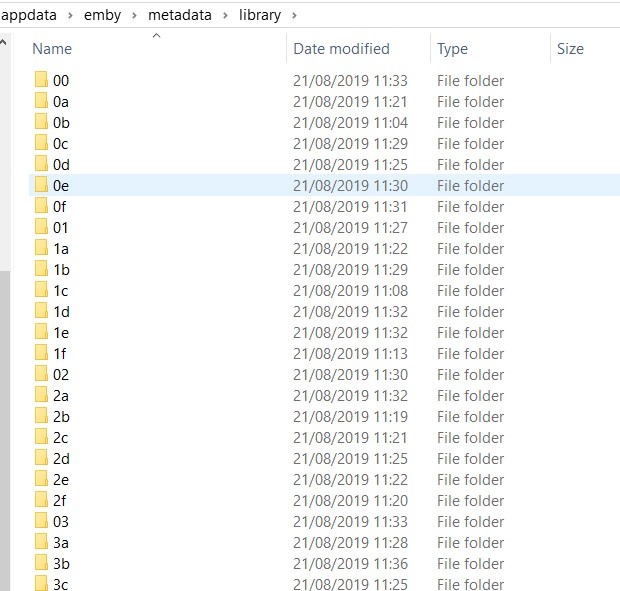Click the folder icon for 2c
The height and width of the screenshot is (591, 620).
(x=41, y=436)
